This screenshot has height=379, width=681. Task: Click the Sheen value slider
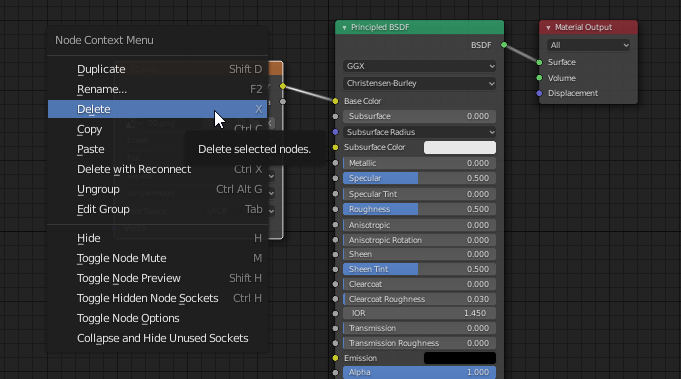(420, 254)
